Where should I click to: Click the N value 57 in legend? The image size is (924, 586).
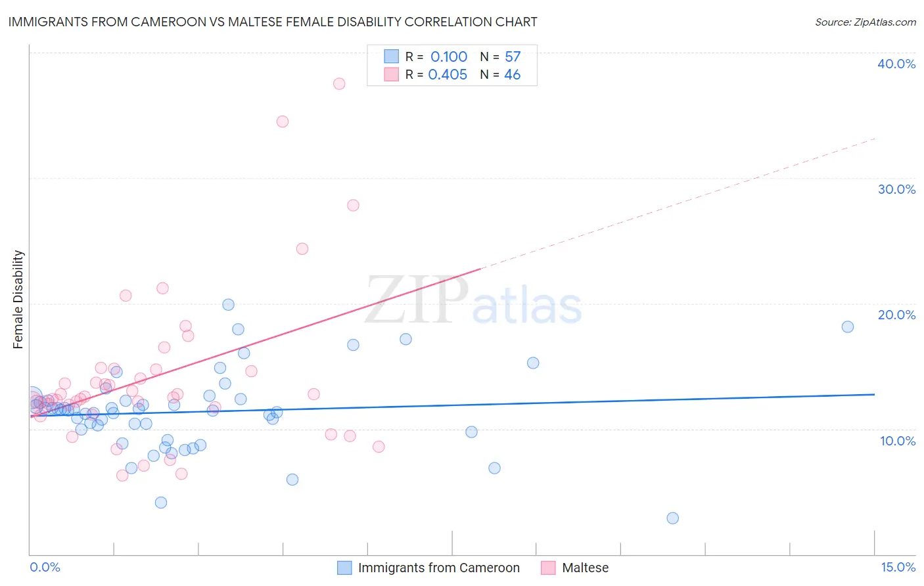[x=513, y=56]
